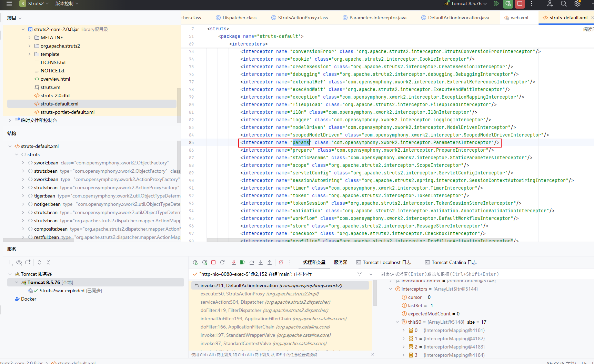Open Search Everywhere magnifier icon
Image resolution: width=594 pixels, height=364 pixels.
point(564,4)
